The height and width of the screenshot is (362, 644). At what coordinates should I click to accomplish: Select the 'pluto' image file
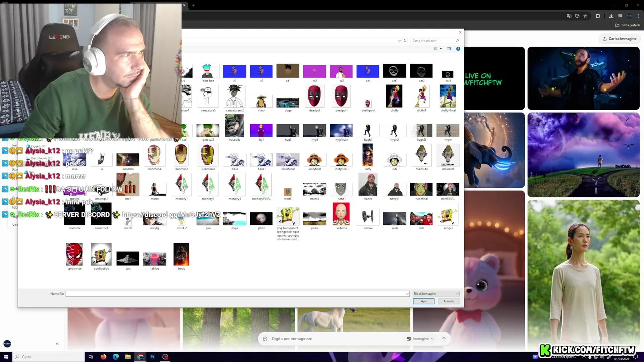tap(261, 220)
